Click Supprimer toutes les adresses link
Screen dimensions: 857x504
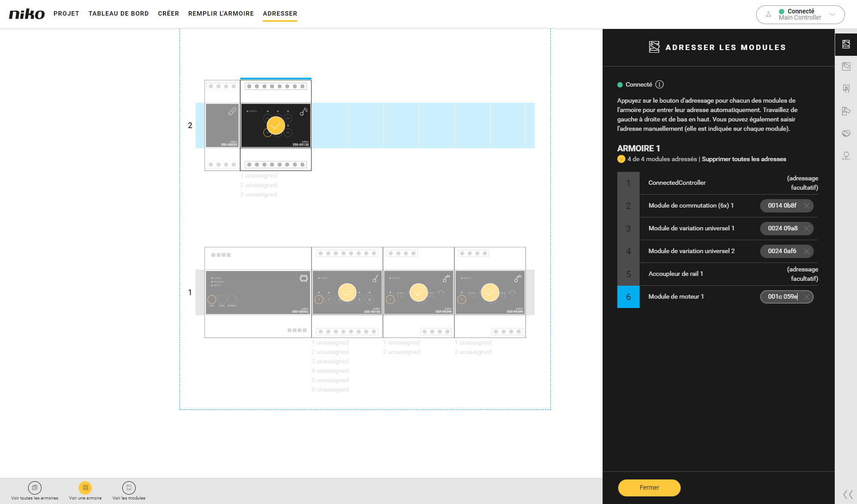[744, 159]
